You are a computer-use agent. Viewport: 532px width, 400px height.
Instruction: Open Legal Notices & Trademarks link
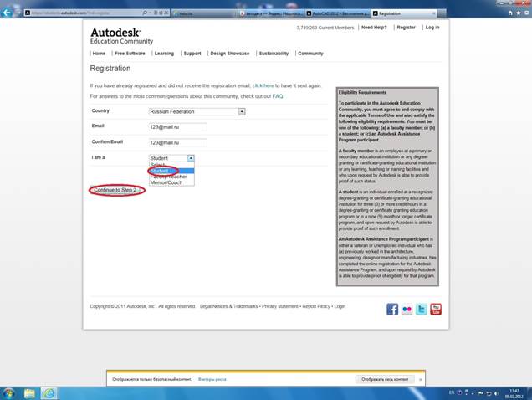(x=228, y=306)
